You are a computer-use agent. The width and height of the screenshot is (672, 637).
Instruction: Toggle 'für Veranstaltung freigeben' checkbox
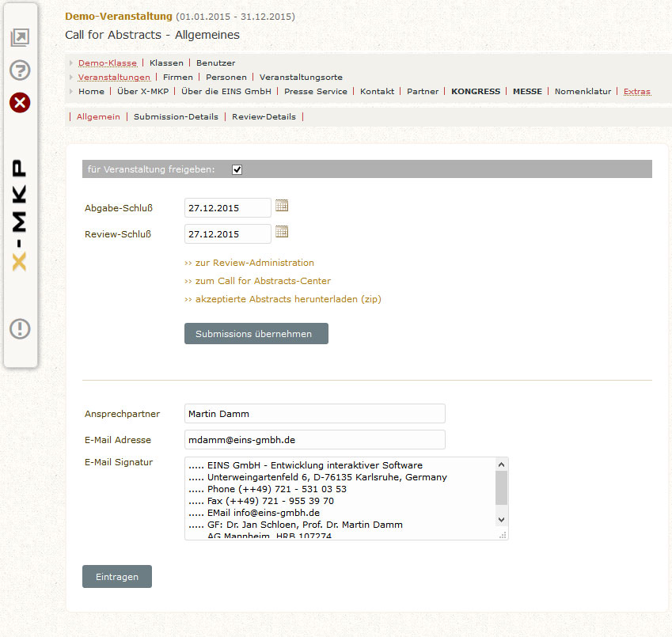[x=237, y=169]
